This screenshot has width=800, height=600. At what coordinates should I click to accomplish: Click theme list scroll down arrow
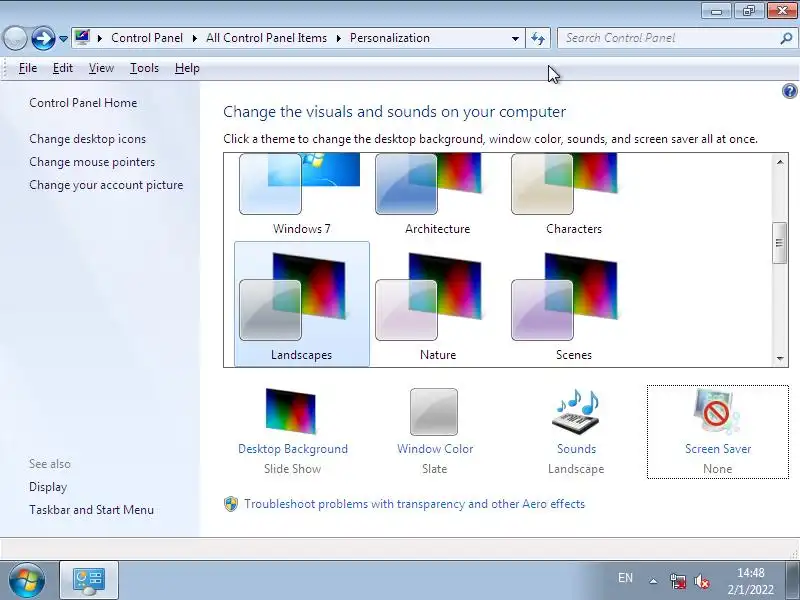780,358
